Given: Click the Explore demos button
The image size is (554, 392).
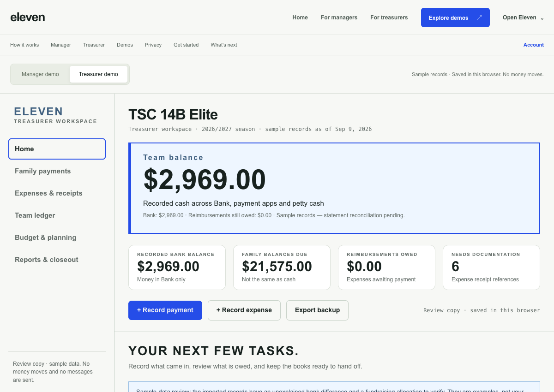Looking at the screenshot, I should 455,18.
